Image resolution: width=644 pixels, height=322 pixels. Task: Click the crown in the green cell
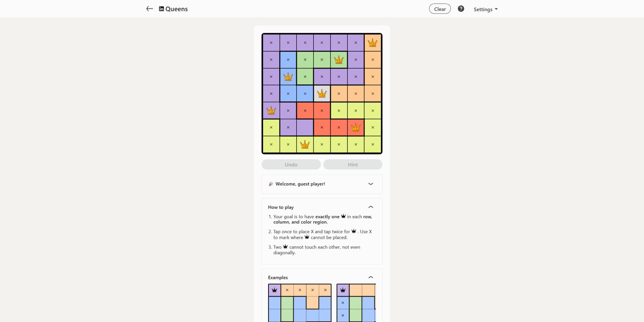pyautogui.click(x=339, y=60)
